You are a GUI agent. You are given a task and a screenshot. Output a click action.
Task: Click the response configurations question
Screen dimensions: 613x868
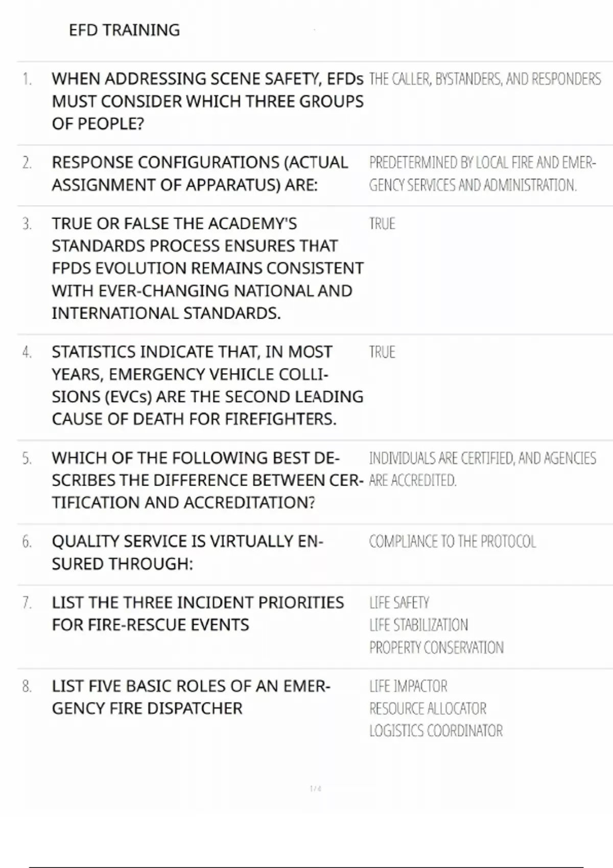click(199, 174)
